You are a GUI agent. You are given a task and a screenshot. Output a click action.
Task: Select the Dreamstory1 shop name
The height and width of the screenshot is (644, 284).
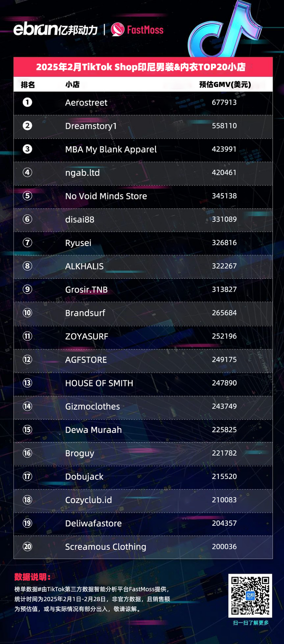(x=91, y=126)
